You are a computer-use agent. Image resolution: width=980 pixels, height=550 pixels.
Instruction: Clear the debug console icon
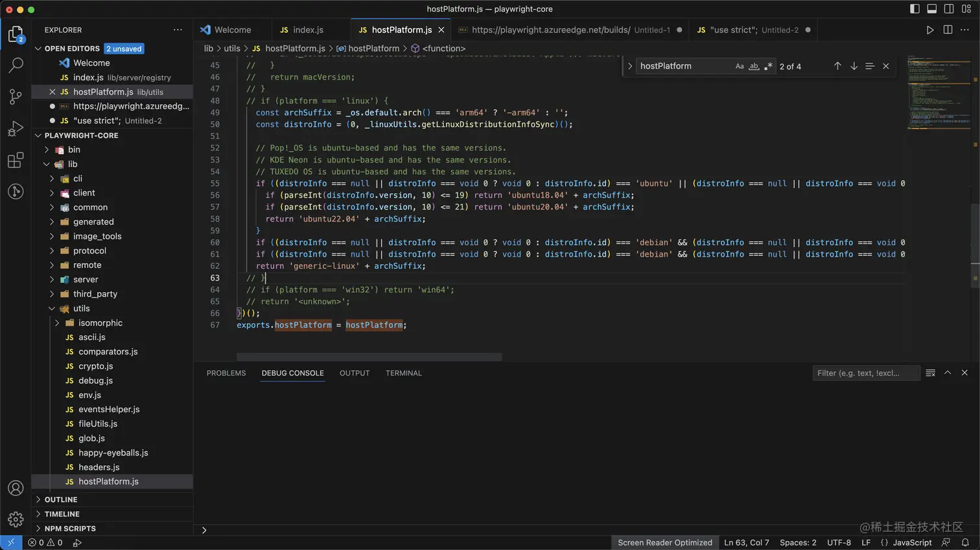[931, 373]
